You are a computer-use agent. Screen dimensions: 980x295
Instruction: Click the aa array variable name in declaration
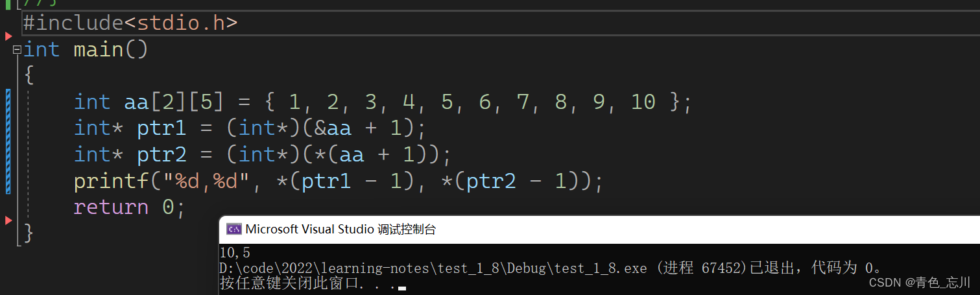(136, 102)
